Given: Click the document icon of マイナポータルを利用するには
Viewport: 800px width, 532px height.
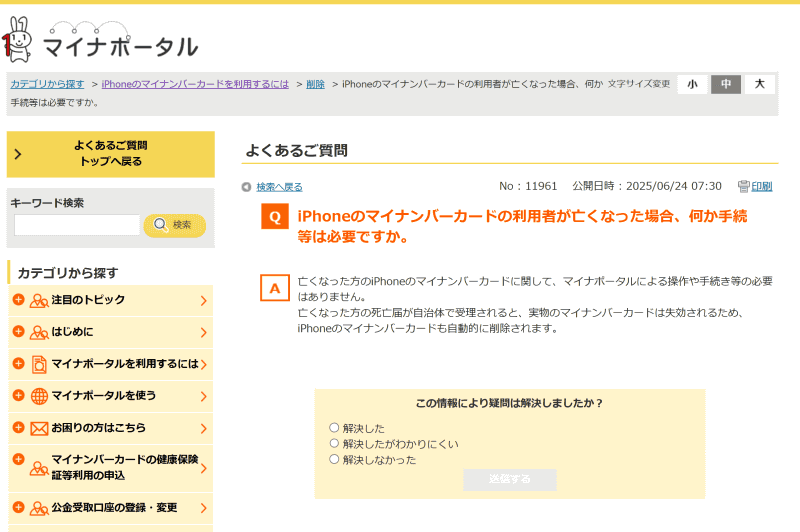Looking at the screenshot, I should (39, 365).
